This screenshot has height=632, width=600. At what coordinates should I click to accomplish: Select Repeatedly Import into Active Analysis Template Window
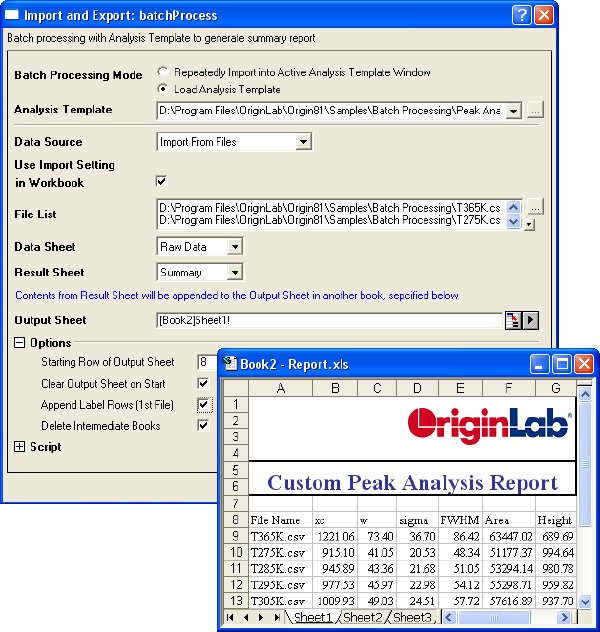click(x=163, y=72)
